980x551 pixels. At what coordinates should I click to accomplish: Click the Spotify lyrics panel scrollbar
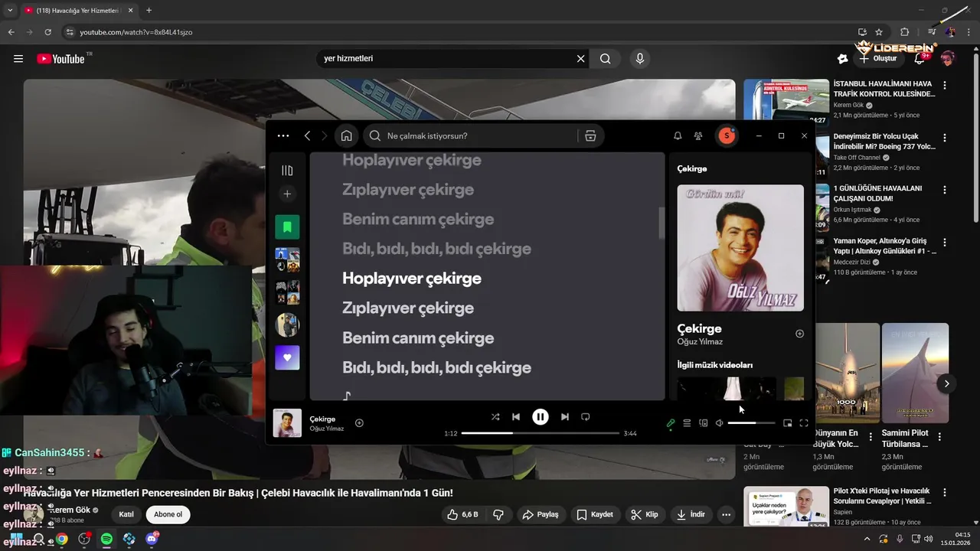(x=661, y=223)
